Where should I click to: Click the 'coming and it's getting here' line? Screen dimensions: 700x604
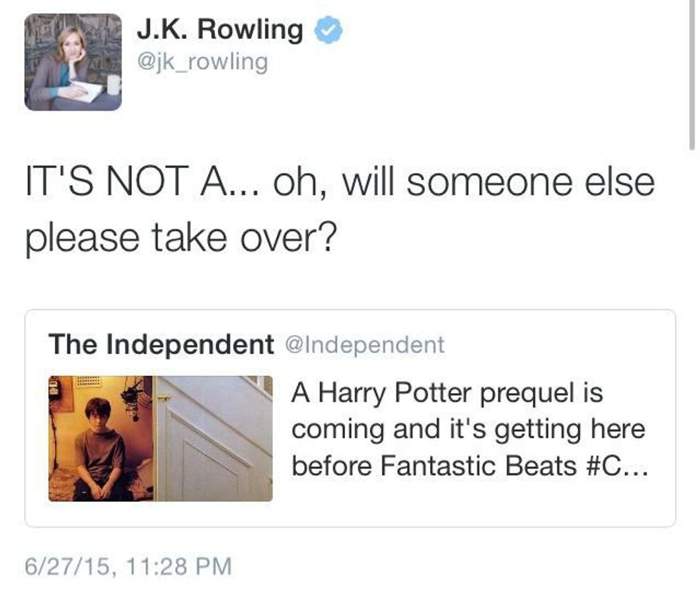coord(469,430)
